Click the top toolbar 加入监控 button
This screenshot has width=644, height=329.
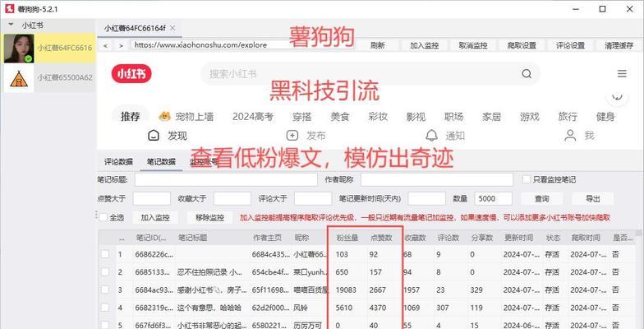[x=424, y=45]
